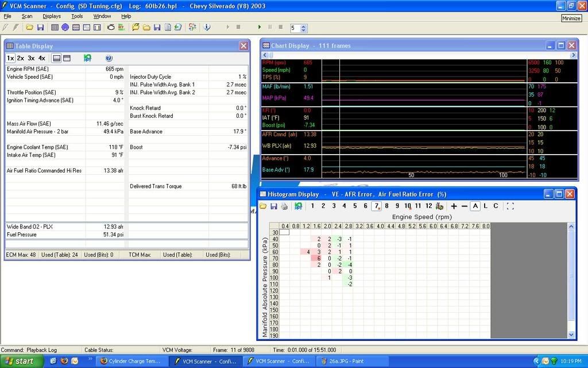Print the histogram using the printer icon
The image size is (588, 368).
point(284,206)
